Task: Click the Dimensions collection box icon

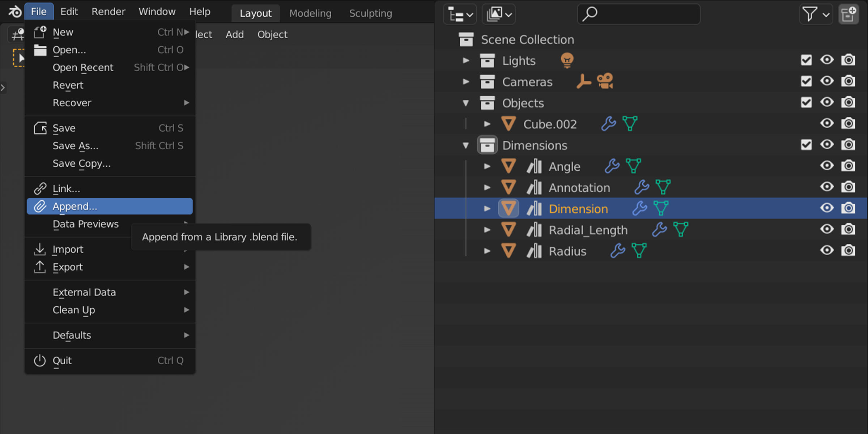Action: (487, 145)
